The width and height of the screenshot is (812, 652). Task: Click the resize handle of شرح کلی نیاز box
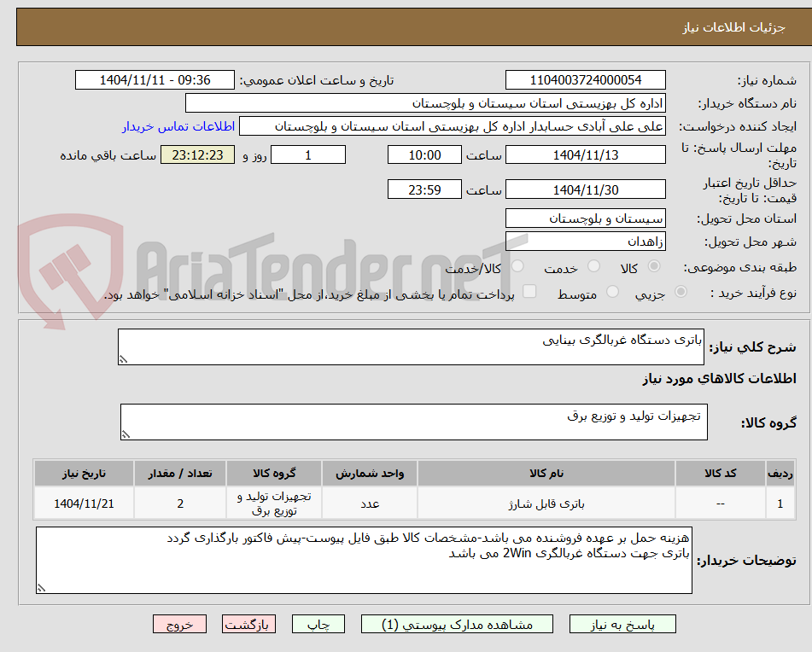click(123, 359)
